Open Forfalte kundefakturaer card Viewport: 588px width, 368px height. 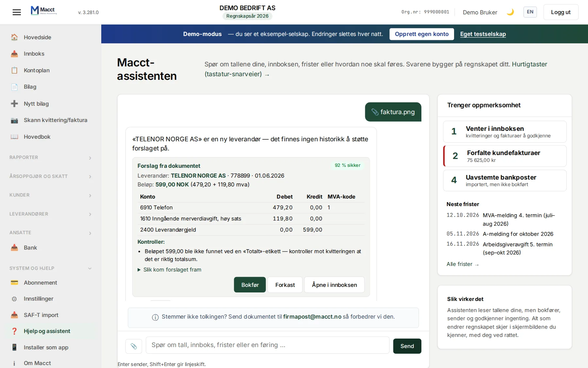(505, 156)
